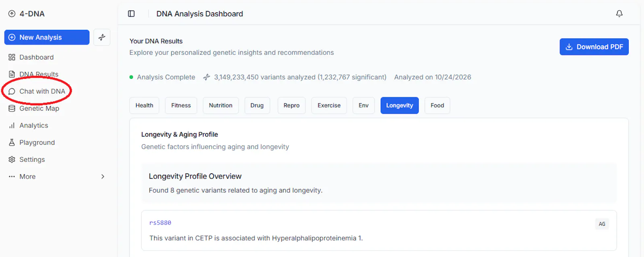This screenshot has height=257, width=644.
Task: Click the CETP Hyperalphalipoproteinemia description
Action: [256, 238]
